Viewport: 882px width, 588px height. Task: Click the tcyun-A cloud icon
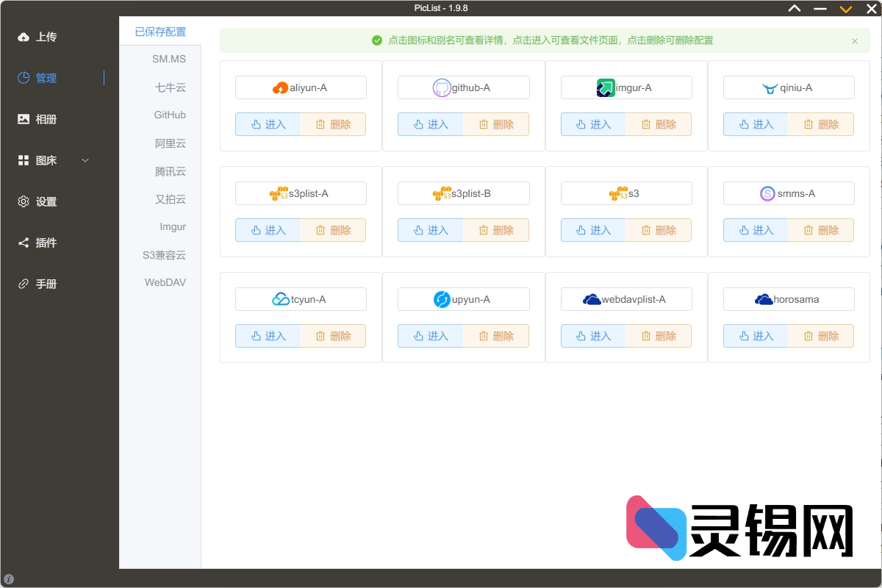click(281, 300)
